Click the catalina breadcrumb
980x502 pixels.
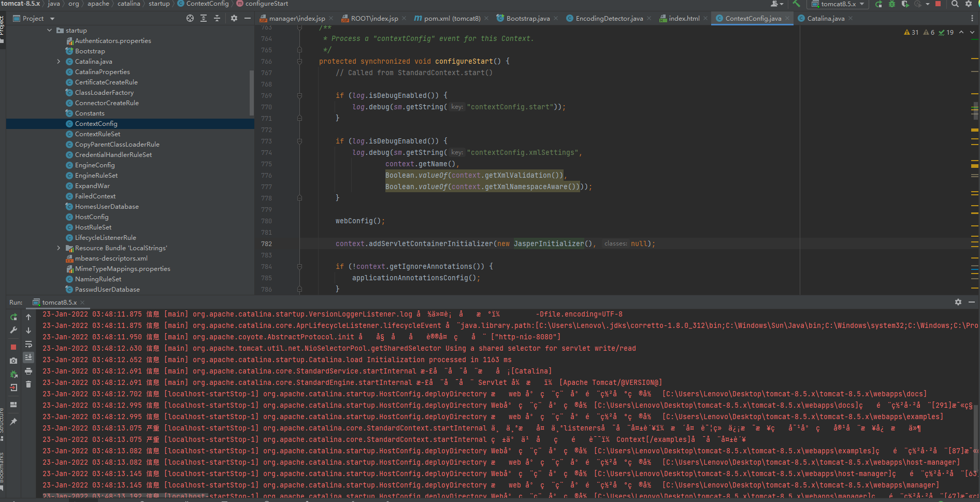click(x=128, y=4)
